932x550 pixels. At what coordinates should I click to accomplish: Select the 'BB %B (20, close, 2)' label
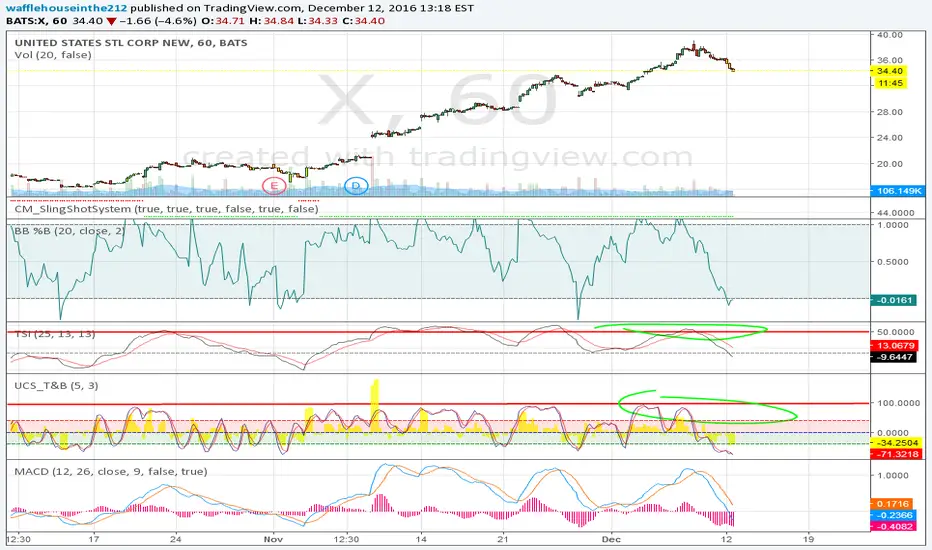70,231
